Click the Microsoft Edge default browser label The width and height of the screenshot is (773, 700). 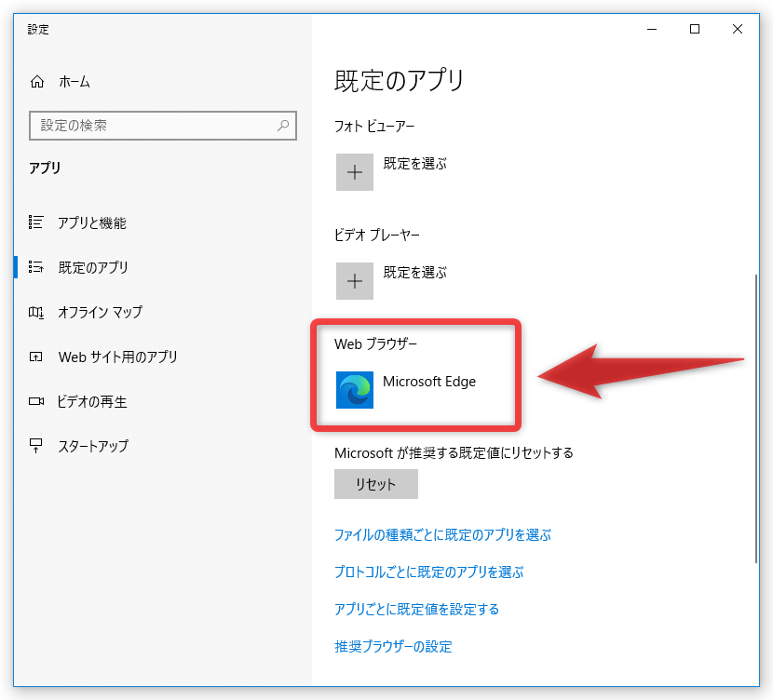click(429, 382)
